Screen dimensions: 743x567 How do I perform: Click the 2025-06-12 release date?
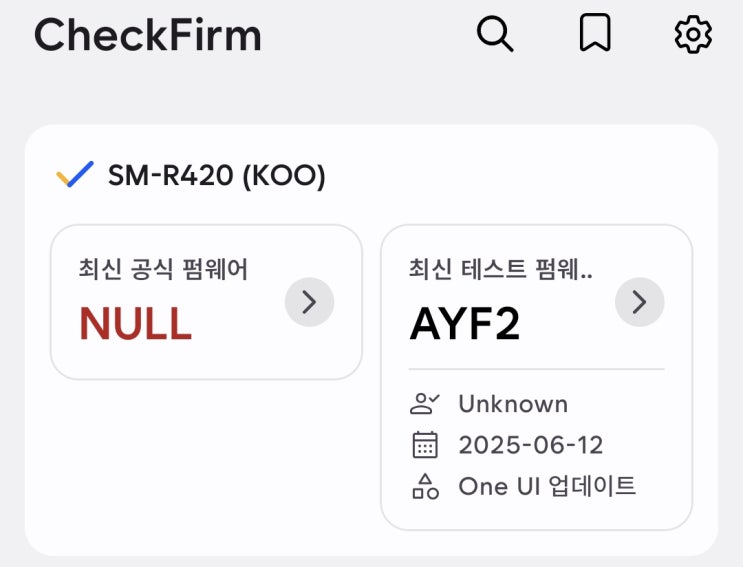click(x=531, y=445)
